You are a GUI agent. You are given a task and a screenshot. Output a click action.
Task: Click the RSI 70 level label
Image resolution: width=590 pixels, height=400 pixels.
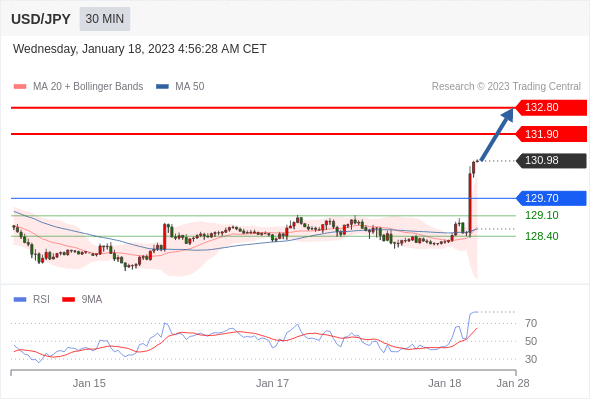(531, 323)
